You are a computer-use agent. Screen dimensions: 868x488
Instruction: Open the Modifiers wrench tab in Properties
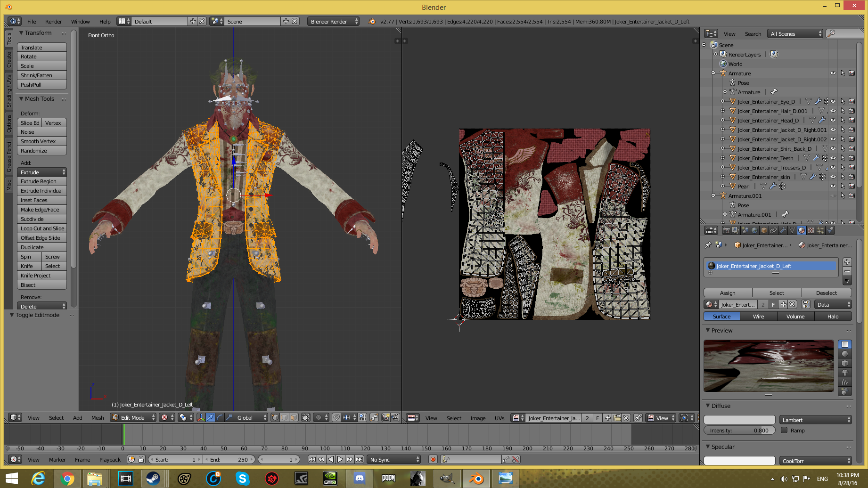pos(783,230)
